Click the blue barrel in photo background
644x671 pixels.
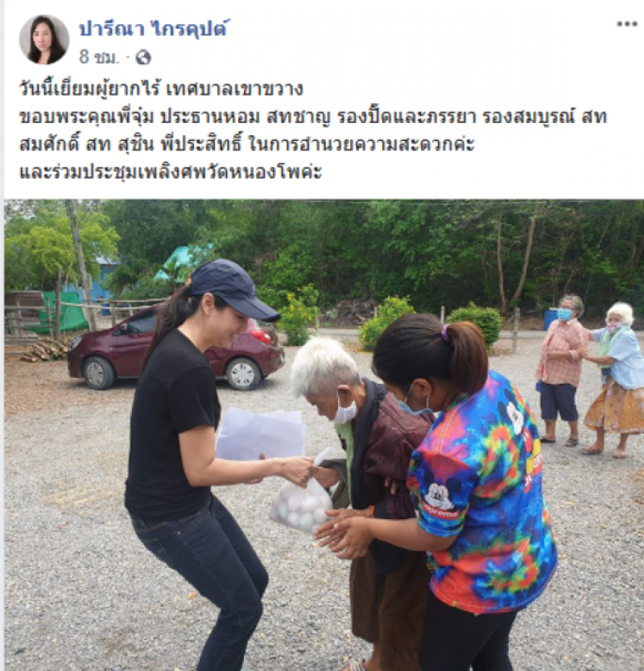click(x=551, y=319)
